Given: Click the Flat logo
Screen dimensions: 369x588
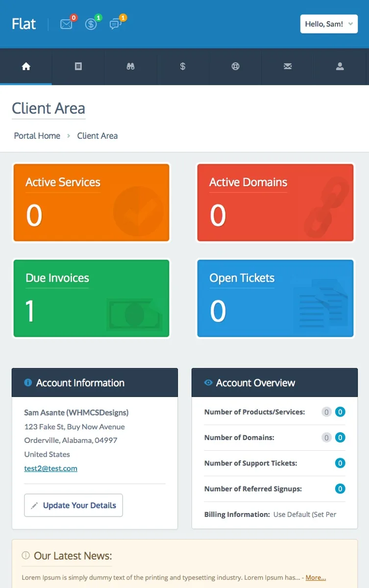Looking at the screenshot, I should [24, 24].
